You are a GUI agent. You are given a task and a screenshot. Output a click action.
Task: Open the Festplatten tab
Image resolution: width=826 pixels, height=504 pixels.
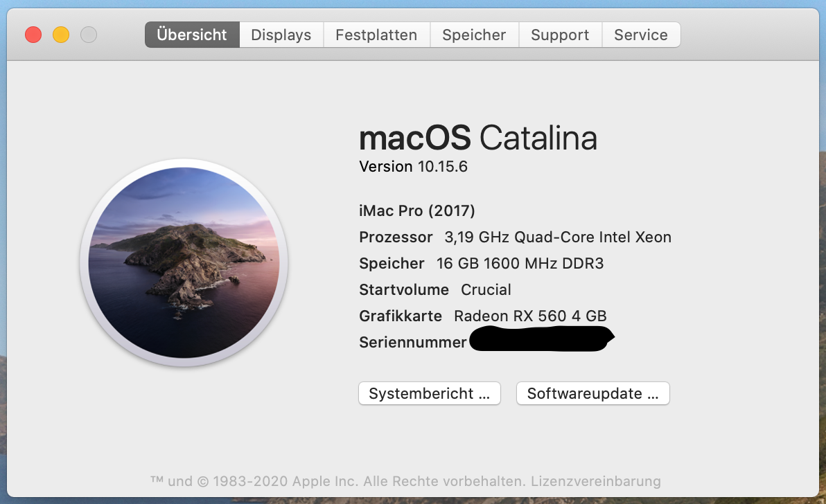point(376,35)
